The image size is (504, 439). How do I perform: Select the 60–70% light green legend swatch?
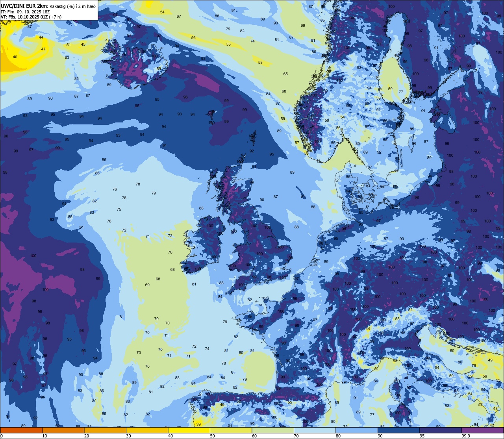pos(273,430)
